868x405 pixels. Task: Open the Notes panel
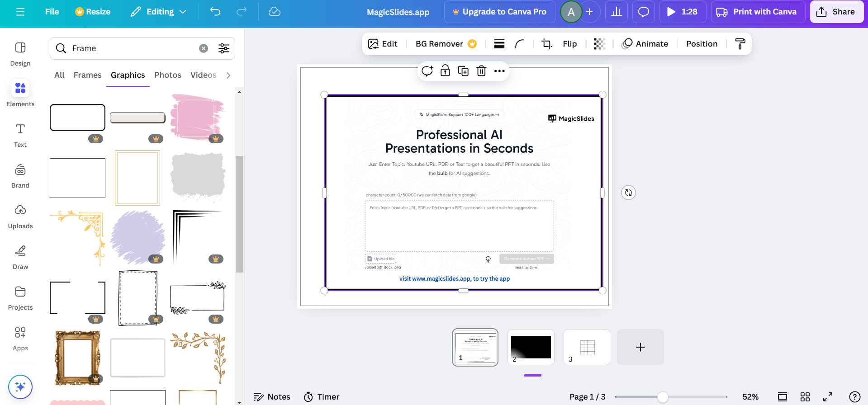272,397
